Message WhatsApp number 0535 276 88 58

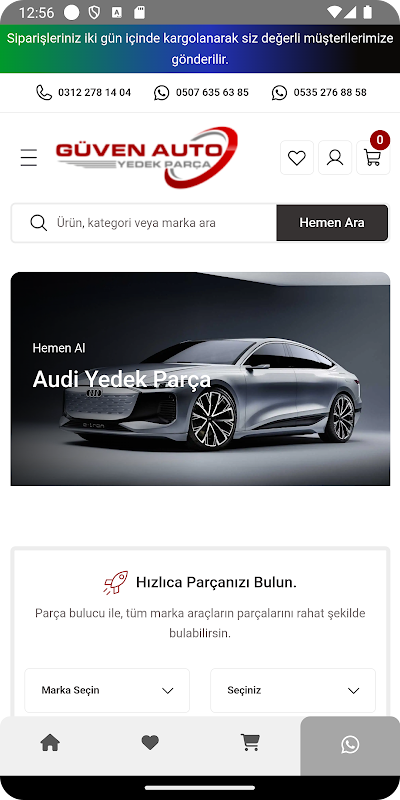319,92
